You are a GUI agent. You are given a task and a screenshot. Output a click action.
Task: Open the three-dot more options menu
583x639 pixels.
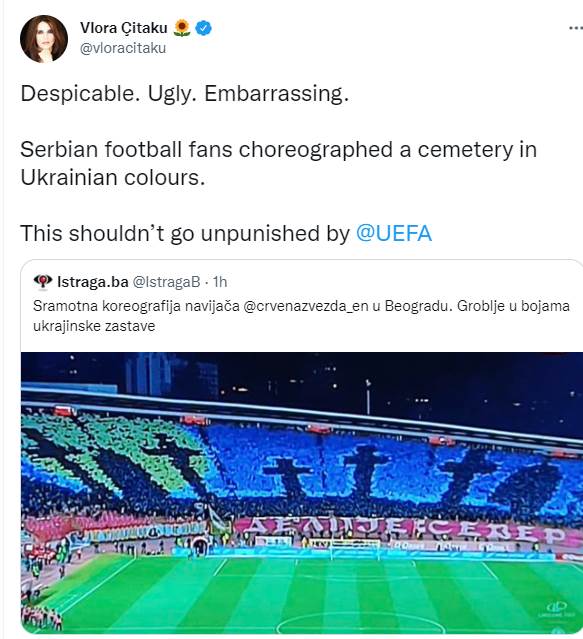pyautogui.click(x=576, y=28)
